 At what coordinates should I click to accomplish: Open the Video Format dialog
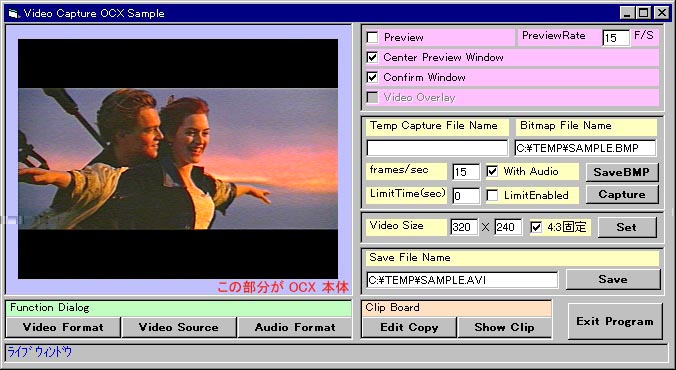63,327
